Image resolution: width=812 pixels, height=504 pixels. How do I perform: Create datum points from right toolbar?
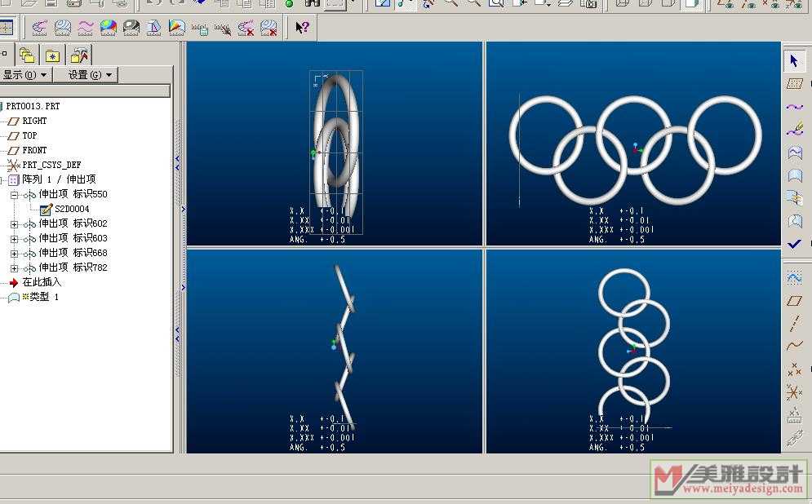tap(794, 369)
